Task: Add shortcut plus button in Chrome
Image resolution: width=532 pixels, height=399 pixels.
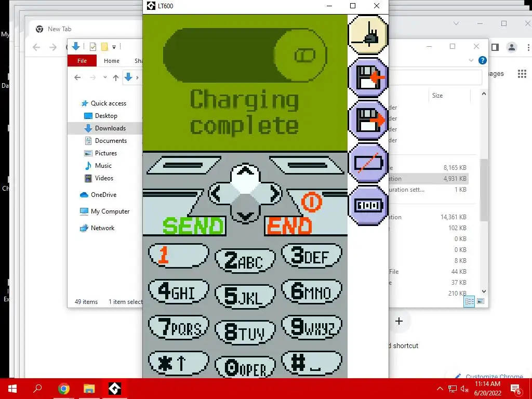Action: point(399,321)
